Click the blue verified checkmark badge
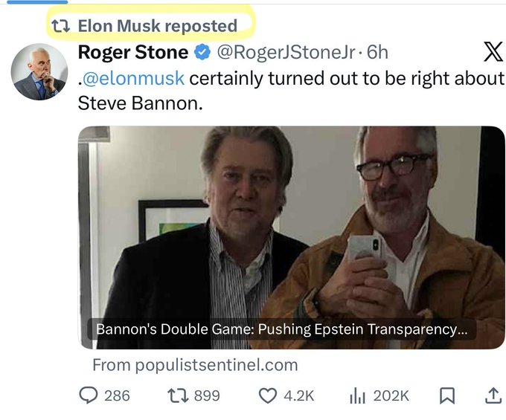This screenshot has width=506, height=420. (x=202, y=53)
